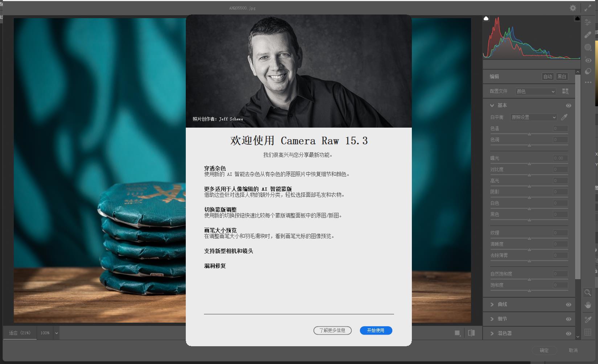
Task: Click the 清晰度 value field
Action: pos(560,244)
